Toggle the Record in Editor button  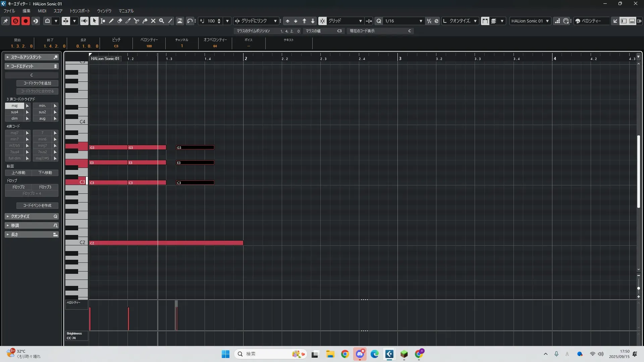tap(25, 21)
